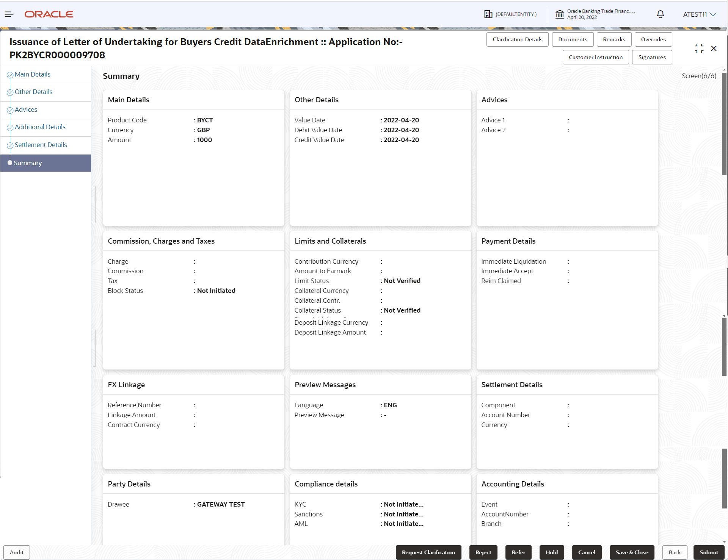Navigate to the Settlement Details step

tap(41, 145)
